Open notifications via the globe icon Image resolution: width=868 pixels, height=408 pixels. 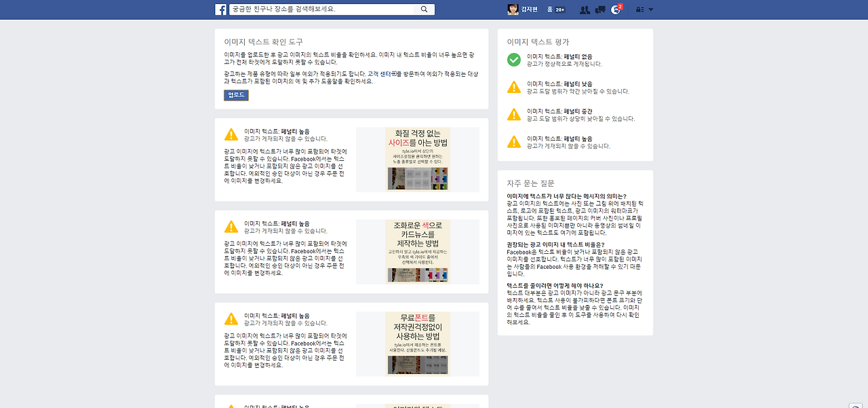[616, 9]
